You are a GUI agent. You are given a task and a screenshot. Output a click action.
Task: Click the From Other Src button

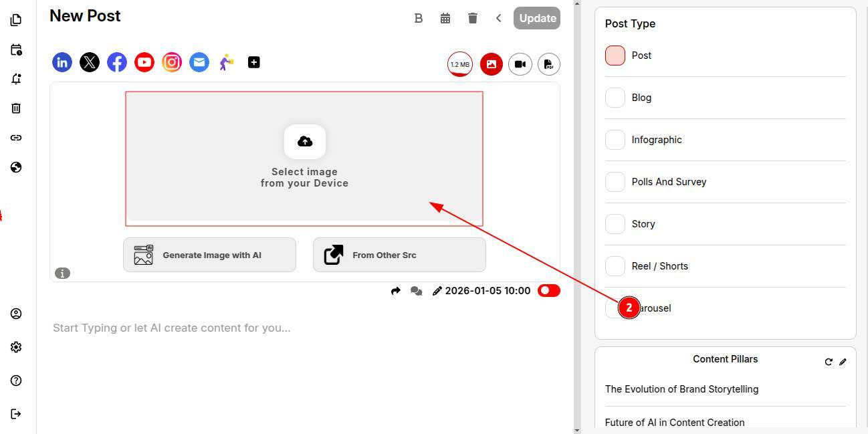pos(399,255)
